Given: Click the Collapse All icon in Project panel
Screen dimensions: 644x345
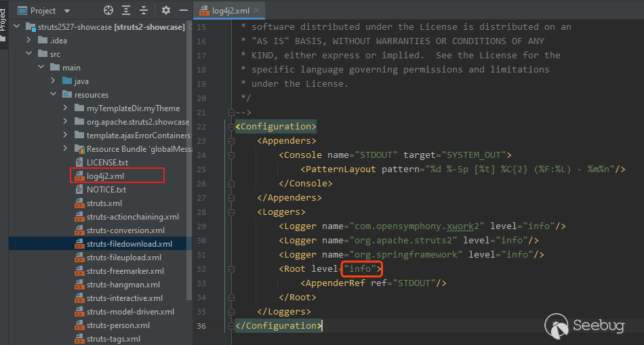Looking at the screenshot, I should [144, 10].
